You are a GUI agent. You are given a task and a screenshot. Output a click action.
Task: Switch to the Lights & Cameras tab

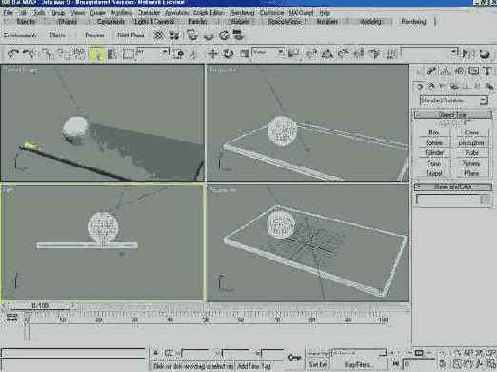[154, 22]
